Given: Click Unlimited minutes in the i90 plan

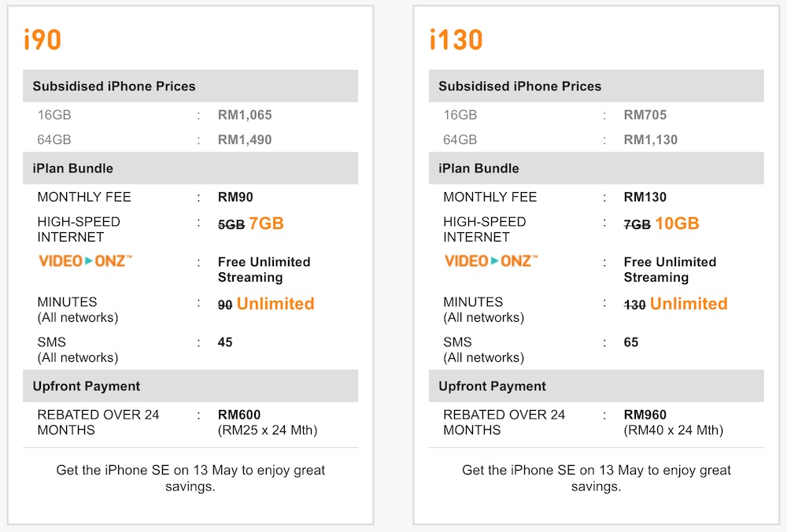Looking at the screenshot, I should click(x=275, y=304).
